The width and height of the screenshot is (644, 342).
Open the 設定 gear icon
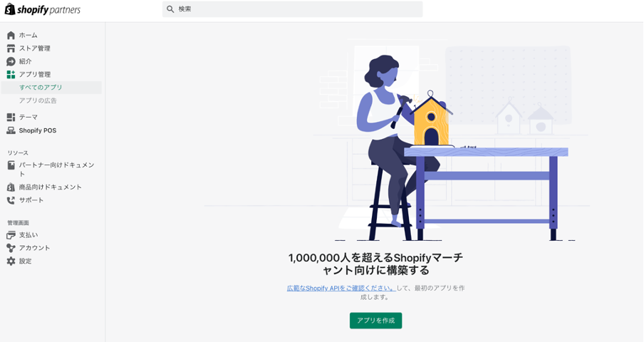point(11,261)
